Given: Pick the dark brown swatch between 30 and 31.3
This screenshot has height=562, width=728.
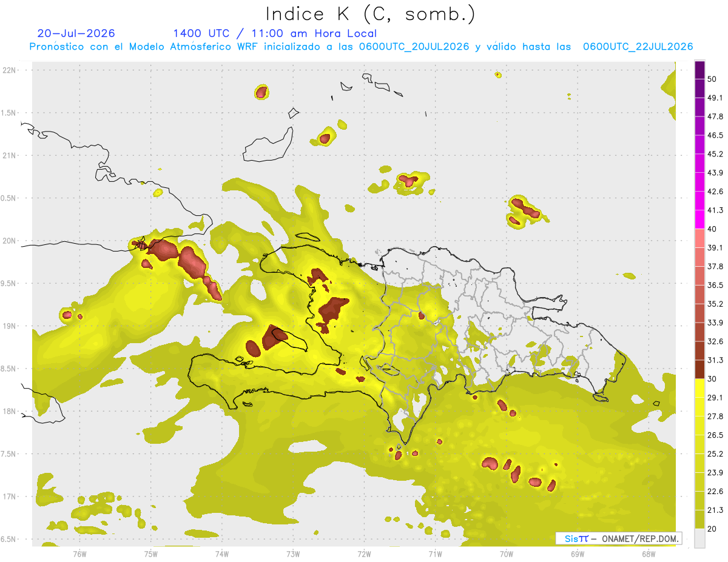Looking at the screenshot, I should pos(699,369).
